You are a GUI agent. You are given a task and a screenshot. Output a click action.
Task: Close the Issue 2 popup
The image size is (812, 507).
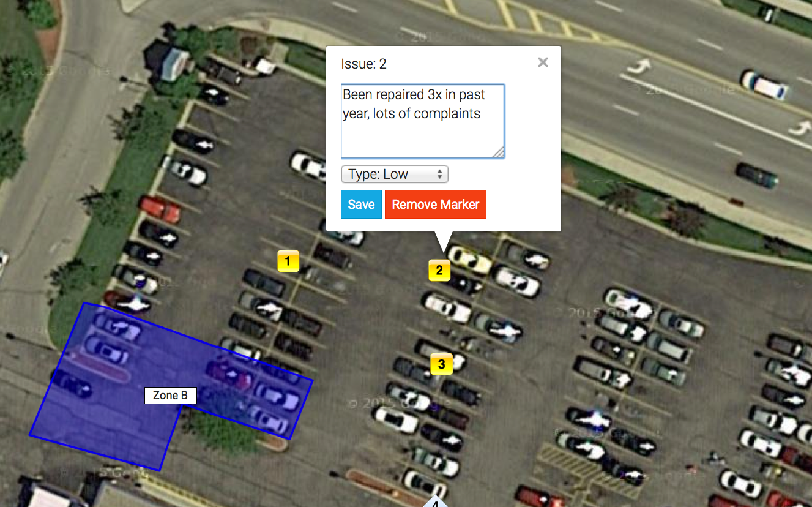click(x=543, y=62)
